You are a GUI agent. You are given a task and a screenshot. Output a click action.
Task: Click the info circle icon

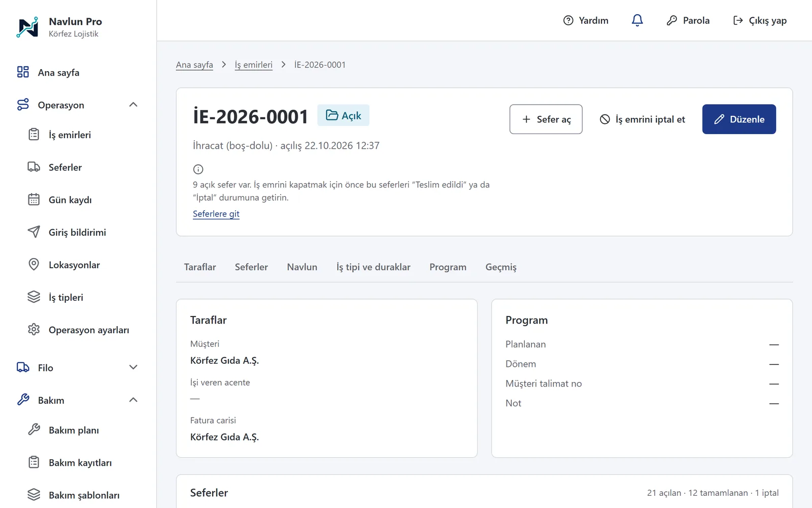(x=198, y=169)
